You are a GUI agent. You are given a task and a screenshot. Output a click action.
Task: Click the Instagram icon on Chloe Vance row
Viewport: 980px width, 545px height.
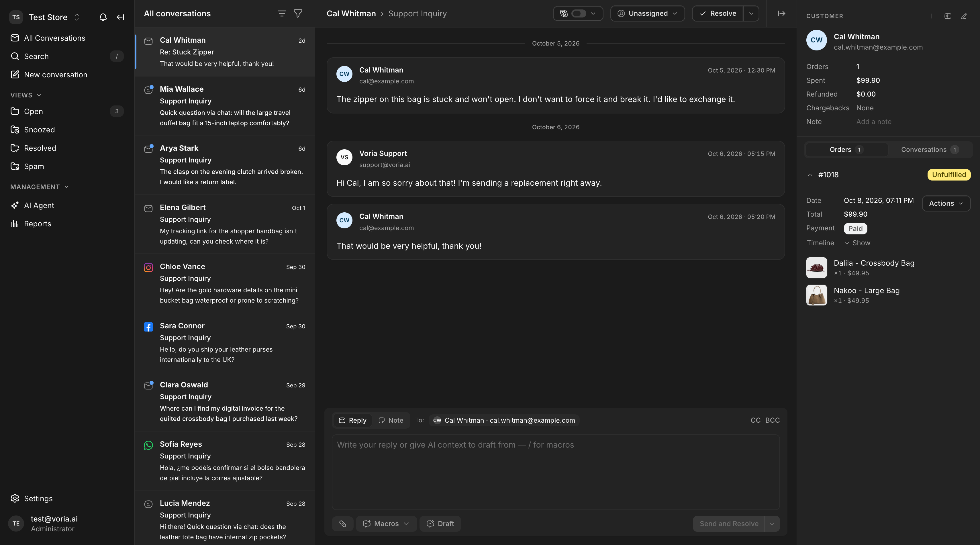click(148, 268)
